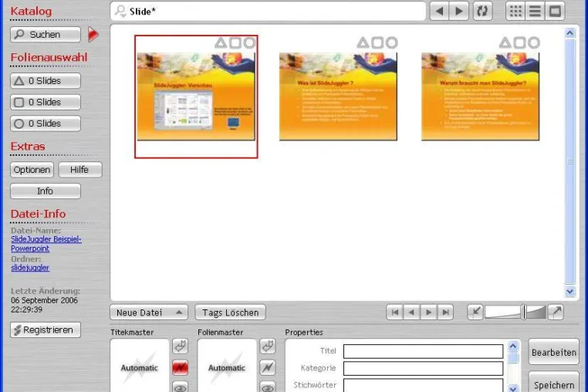Click Tags Löschen to clear tags
The image size is (588, 392).
click(230, 313)
